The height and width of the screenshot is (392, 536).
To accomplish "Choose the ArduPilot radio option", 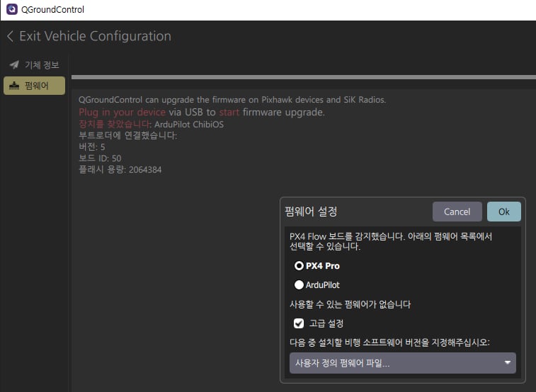I will pos(299,285).
